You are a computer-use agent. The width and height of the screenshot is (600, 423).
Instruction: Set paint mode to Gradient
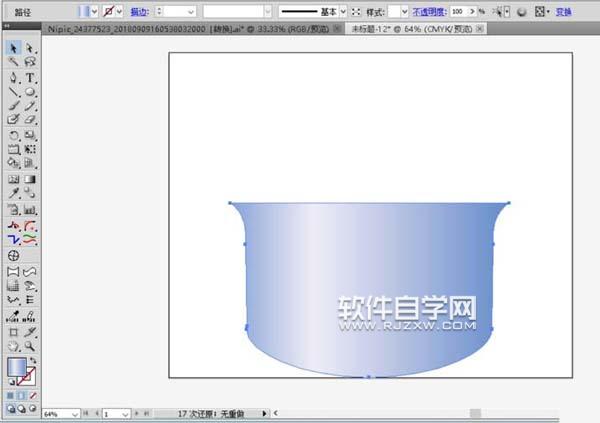(x=21, y=395)
